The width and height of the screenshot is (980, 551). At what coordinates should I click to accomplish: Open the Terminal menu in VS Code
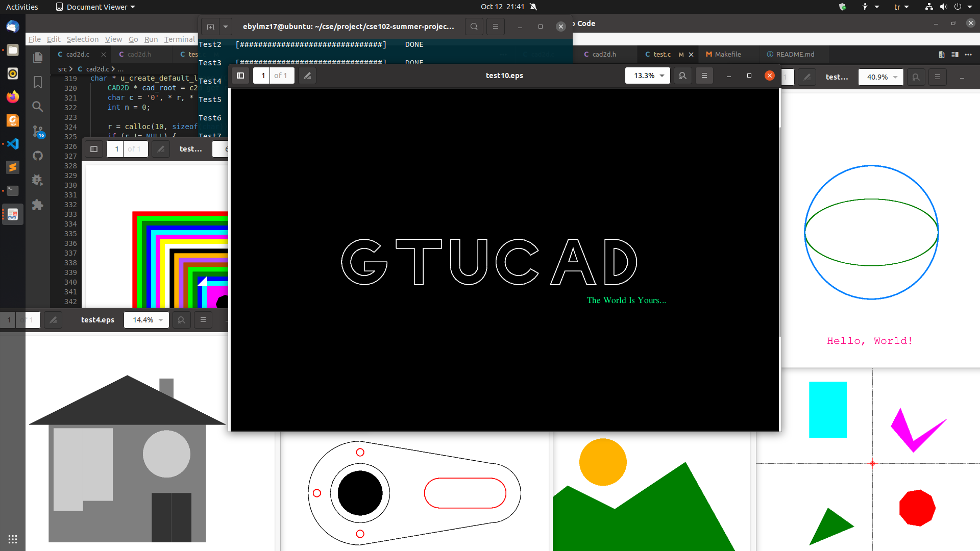[x=180, y=39]
